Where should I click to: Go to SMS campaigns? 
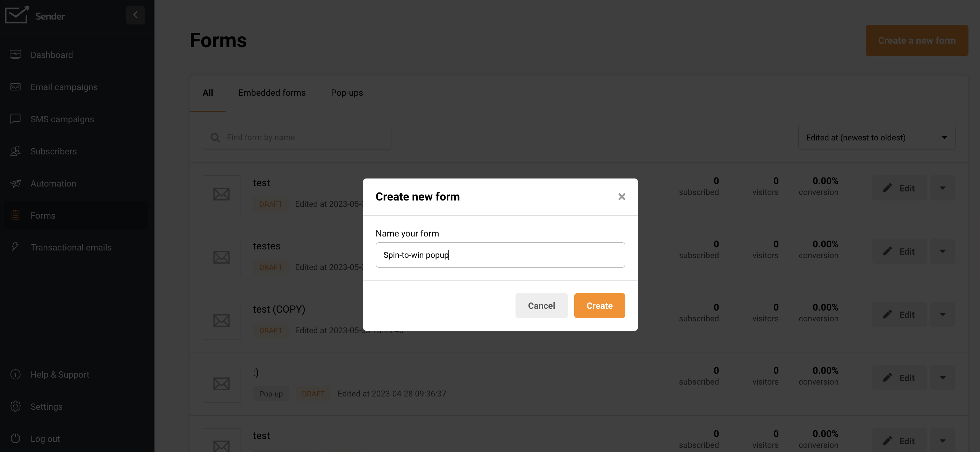62,119
